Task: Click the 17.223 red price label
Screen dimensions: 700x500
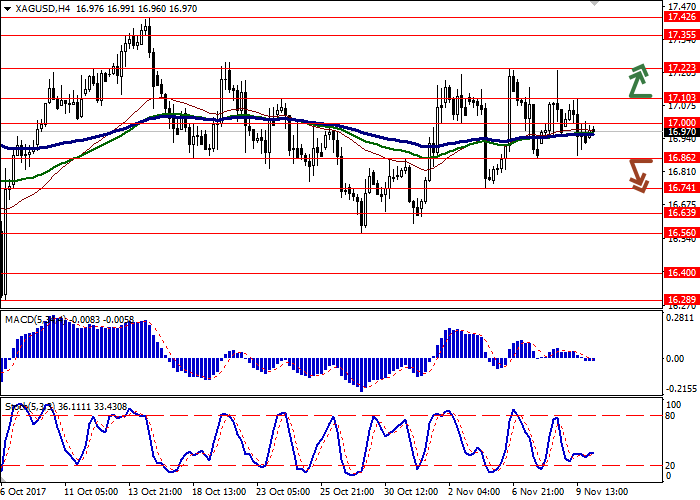Action: tap(681, 69)
